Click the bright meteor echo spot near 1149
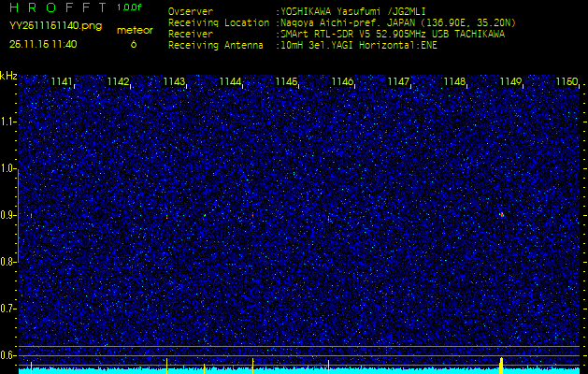 501,214
